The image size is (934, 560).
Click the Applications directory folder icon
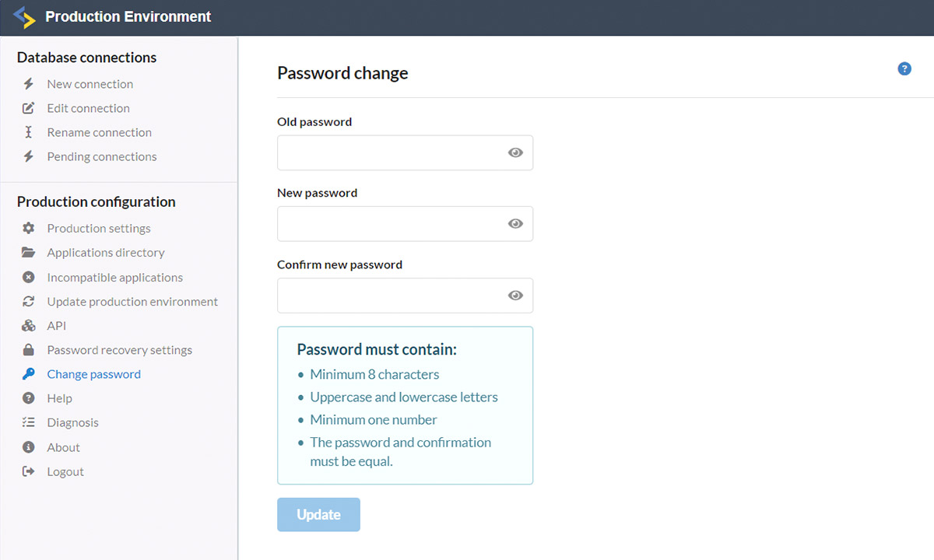click(x=29, y=252)
